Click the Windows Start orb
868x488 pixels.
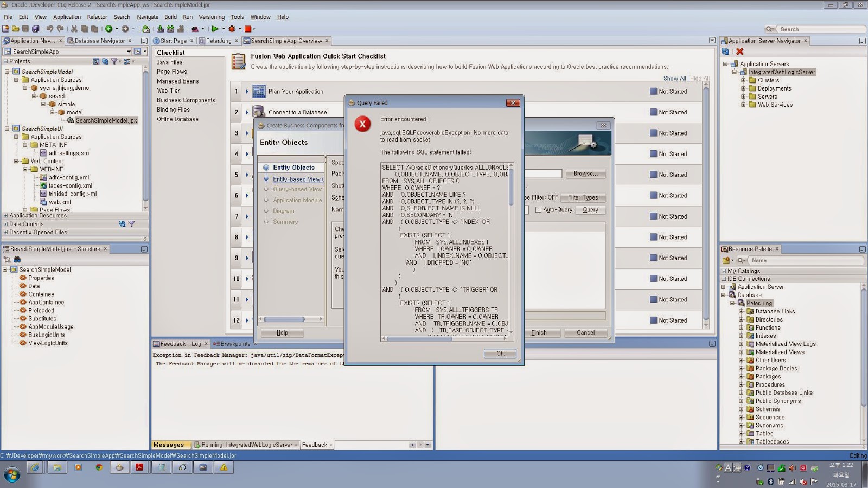coord(12,476)
